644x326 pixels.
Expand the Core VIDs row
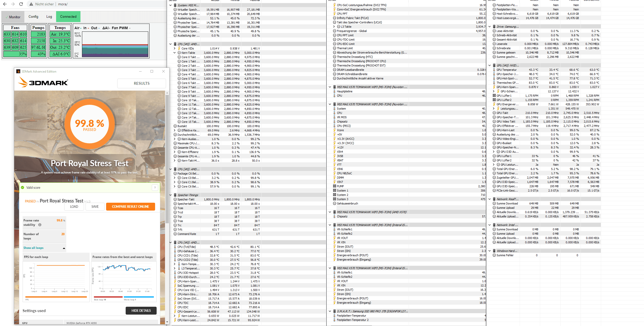pos(175,48)
